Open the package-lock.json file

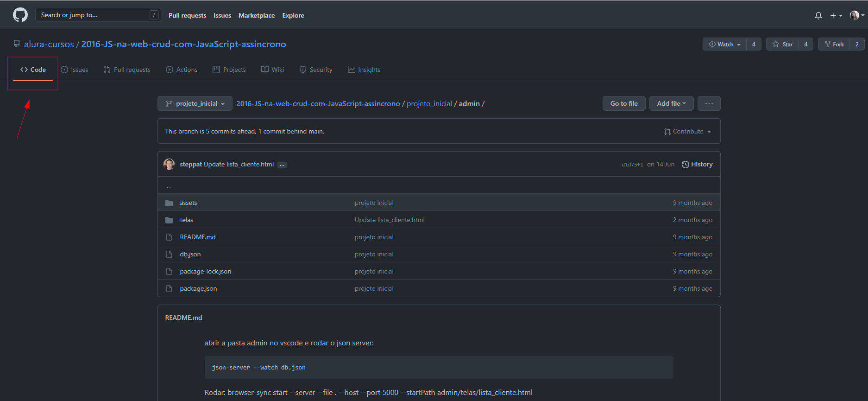pos(206,272)
